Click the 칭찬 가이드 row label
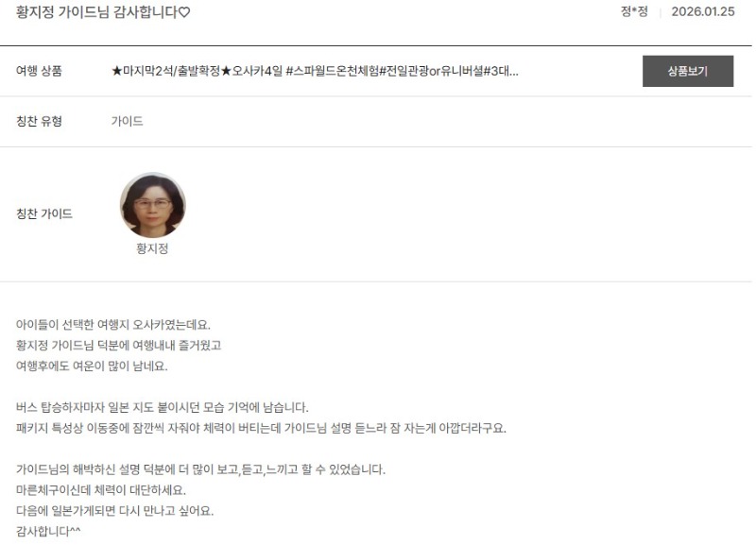 (x=44, y=213)
